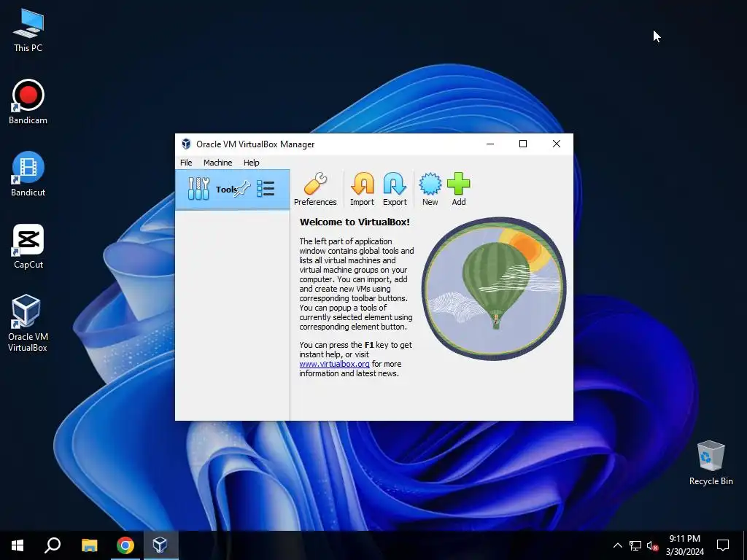Open the clock showing 9:11 PM
The width and height of the screenshot is (747, 560).
(x=684, y=545)
